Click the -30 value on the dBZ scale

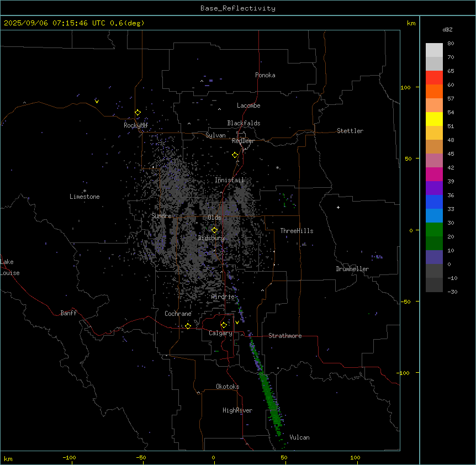pos(452,292)
